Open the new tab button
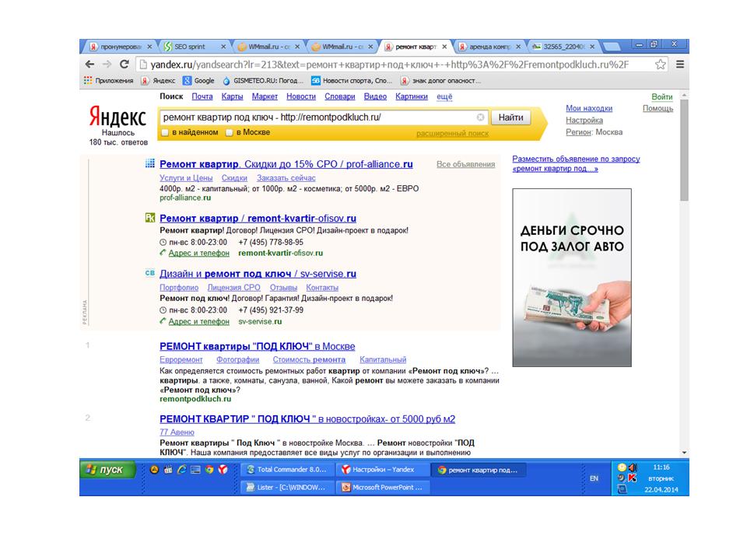747x560 pixels. tap(612, 47)
